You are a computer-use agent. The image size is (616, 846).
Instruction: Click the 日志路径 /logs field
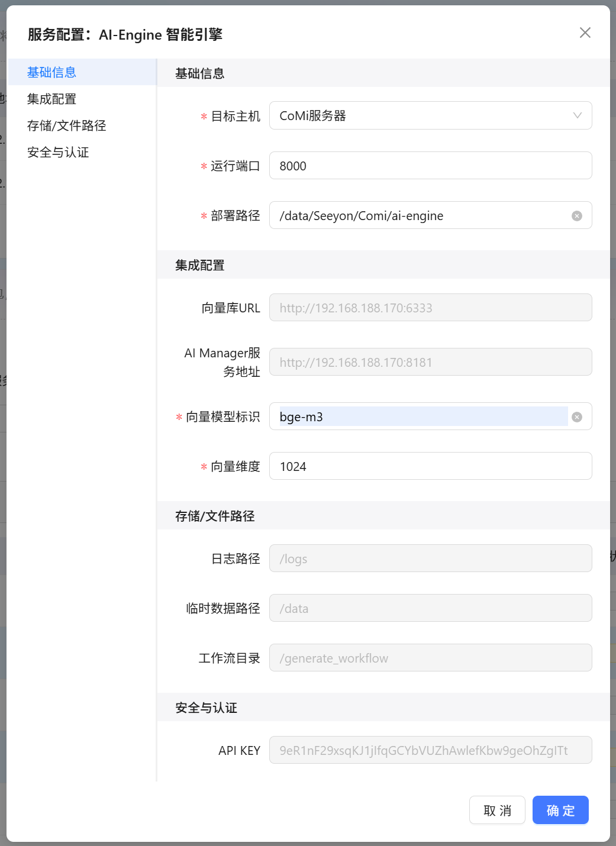pos(431,558)
